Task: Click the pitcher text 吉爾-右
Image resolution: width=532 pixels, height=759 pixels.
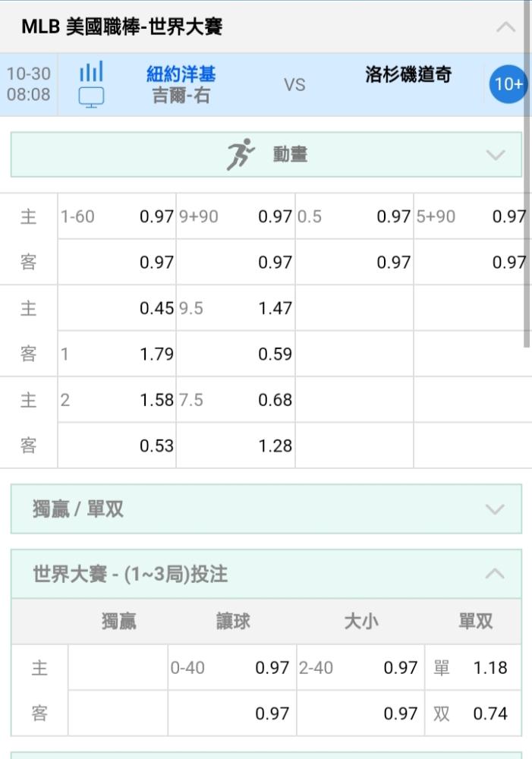Action: (x=181, y=96)
